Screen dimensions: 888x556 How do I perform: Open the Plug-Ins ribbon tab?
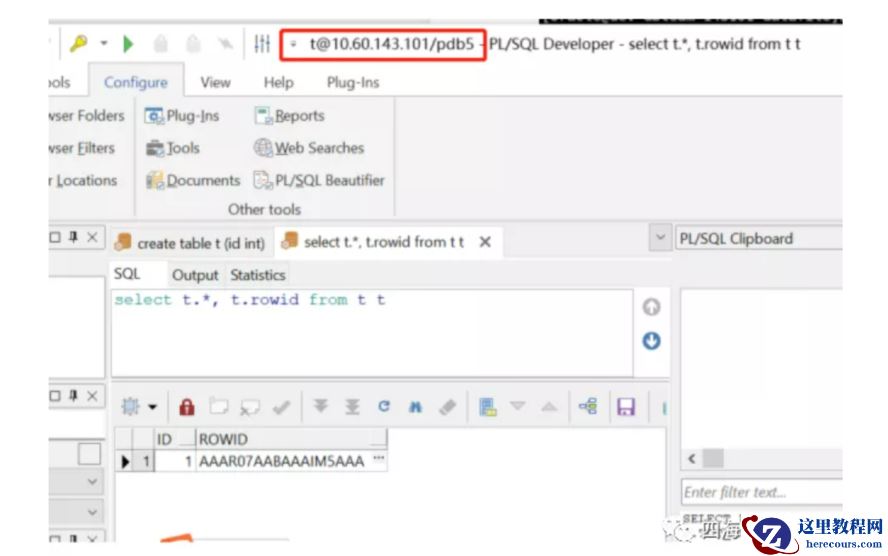pyautogui.click(x=353, y=83)
